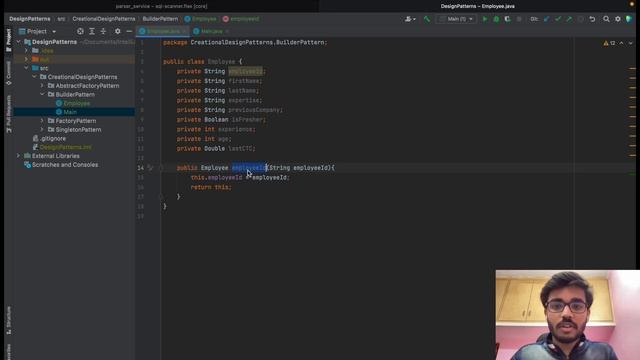
Task: Switch to the Employee.java editor tab
Action: [162, 31]
